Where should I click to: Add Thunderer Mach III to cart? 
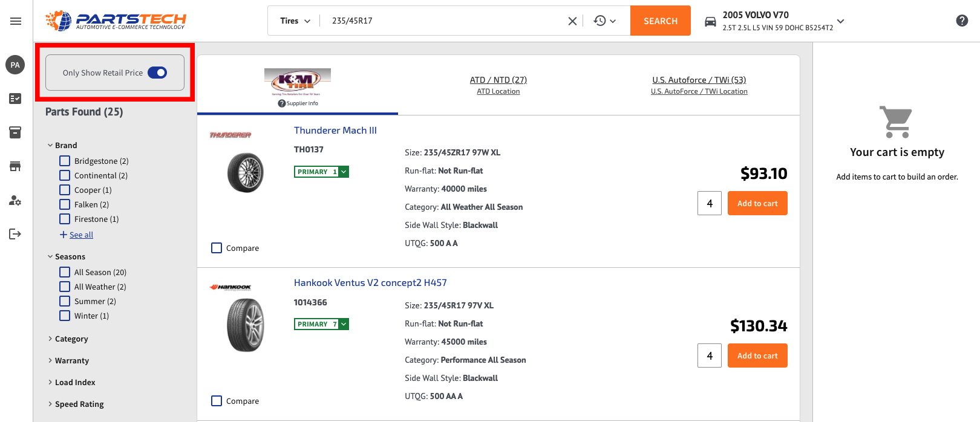click(x=757, y=203)
